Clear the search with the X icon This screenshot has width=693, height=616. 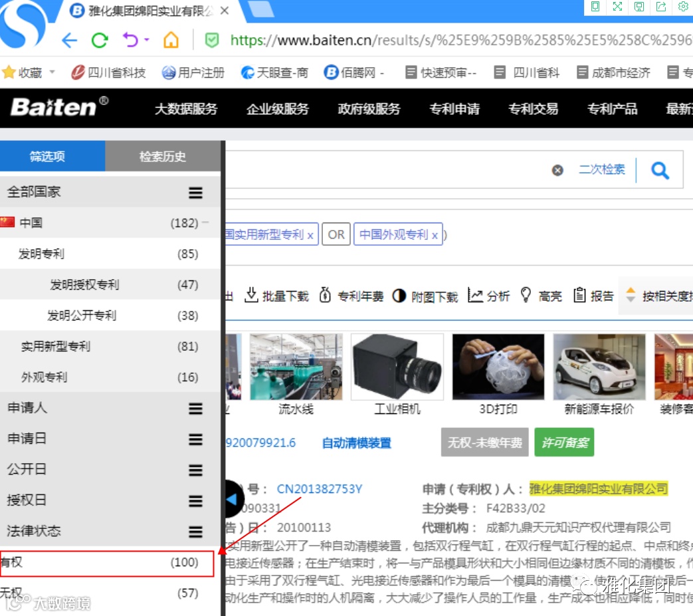pyautogui.click(x=557, y=170)
